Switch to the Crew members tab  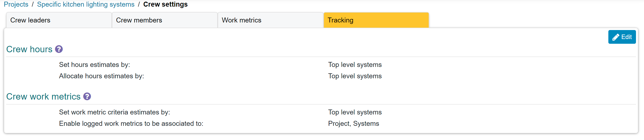[165, 20]
